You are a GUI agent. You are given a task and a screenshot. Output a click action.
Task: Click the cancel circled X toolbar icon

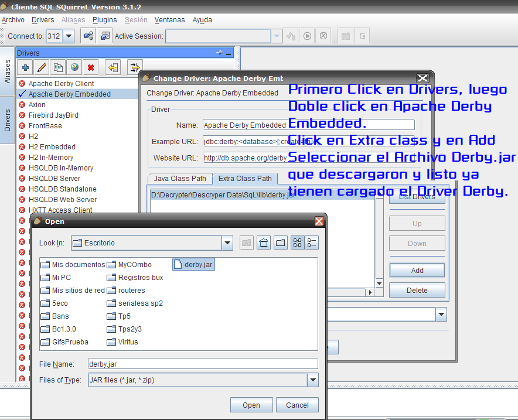[323, 36]
